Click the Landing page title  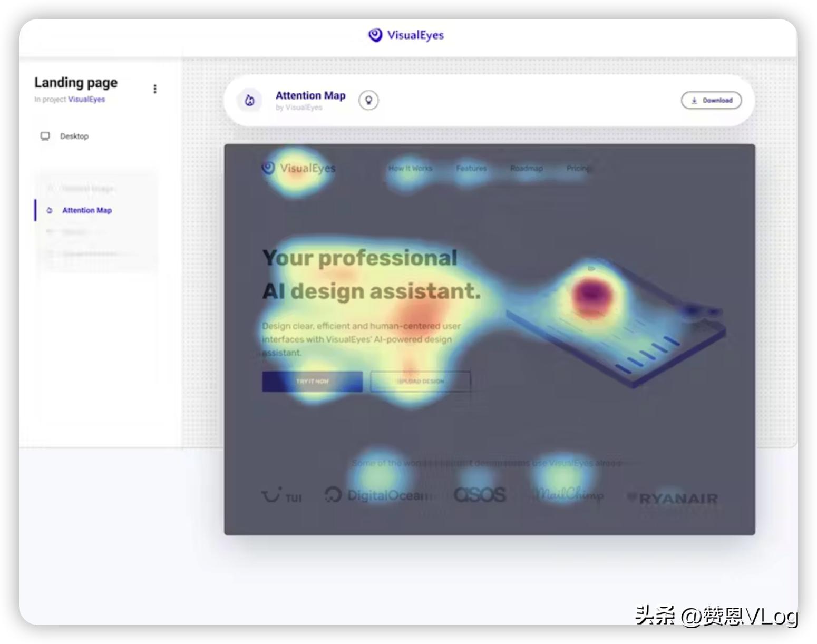point(76,83)
